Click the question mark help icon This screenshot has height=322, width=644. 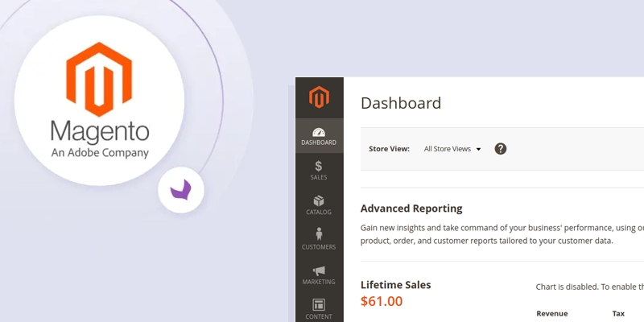[x=500, y=149]
